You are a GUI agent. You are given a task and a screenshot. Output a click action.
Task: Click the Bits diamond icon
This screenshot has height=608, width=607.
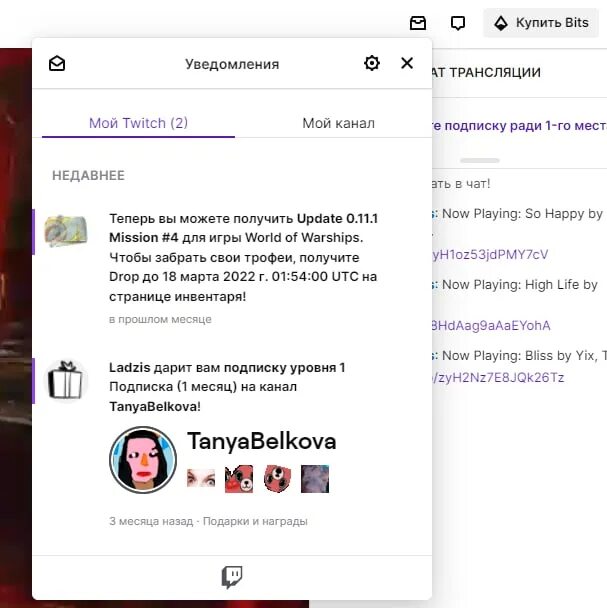[501, 23]
